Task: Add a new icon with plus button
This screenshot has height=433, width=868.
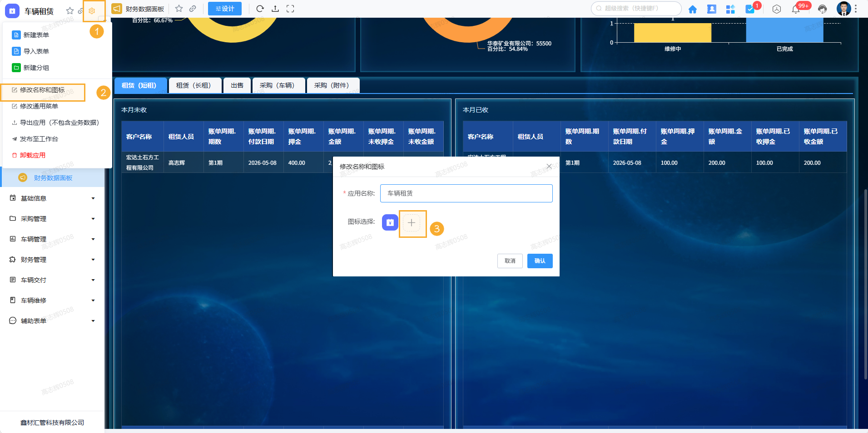Action: click(x=412, y=223)
